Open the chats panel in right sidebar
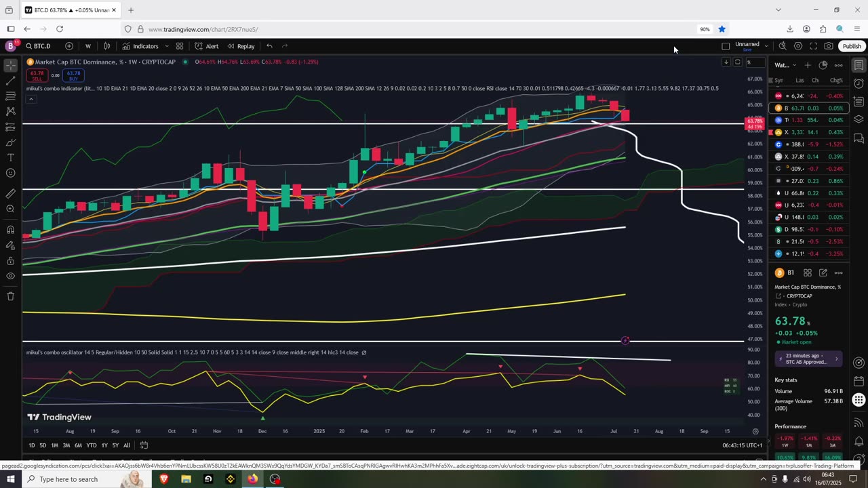 (859, 138)
